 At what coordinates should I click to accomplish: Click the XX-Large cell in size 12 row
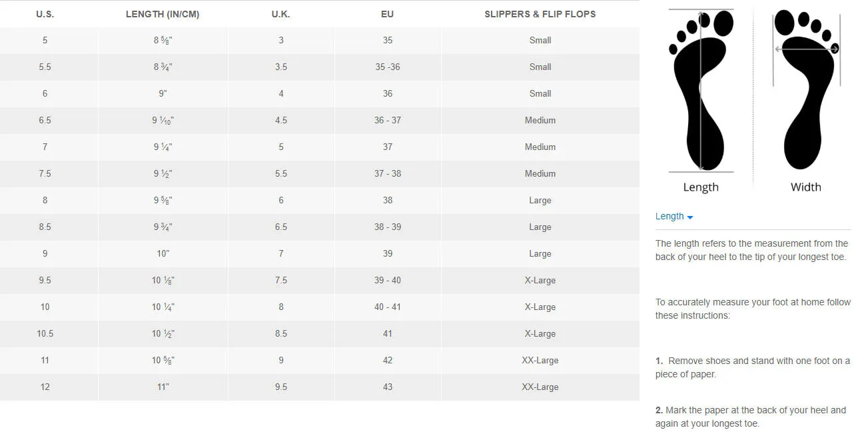pyautogui.click(x=540, y=387)
